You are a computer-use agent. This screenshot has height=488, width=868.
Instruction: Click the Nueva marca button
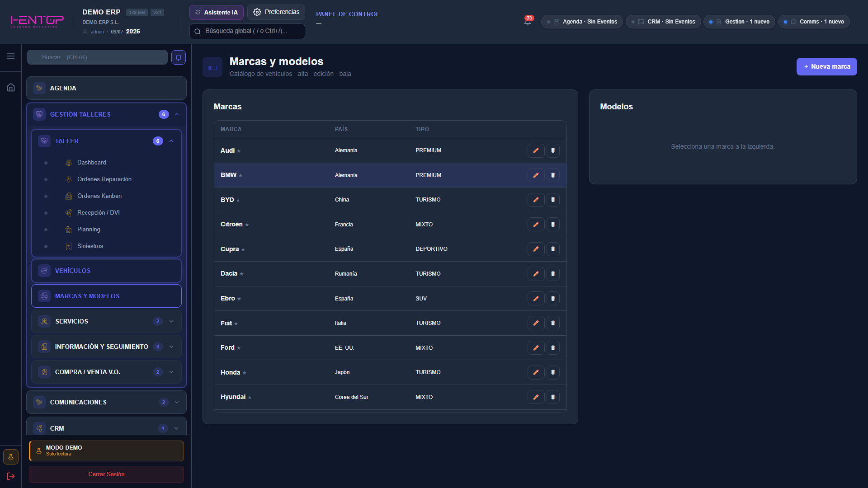[x=826, y=66]
